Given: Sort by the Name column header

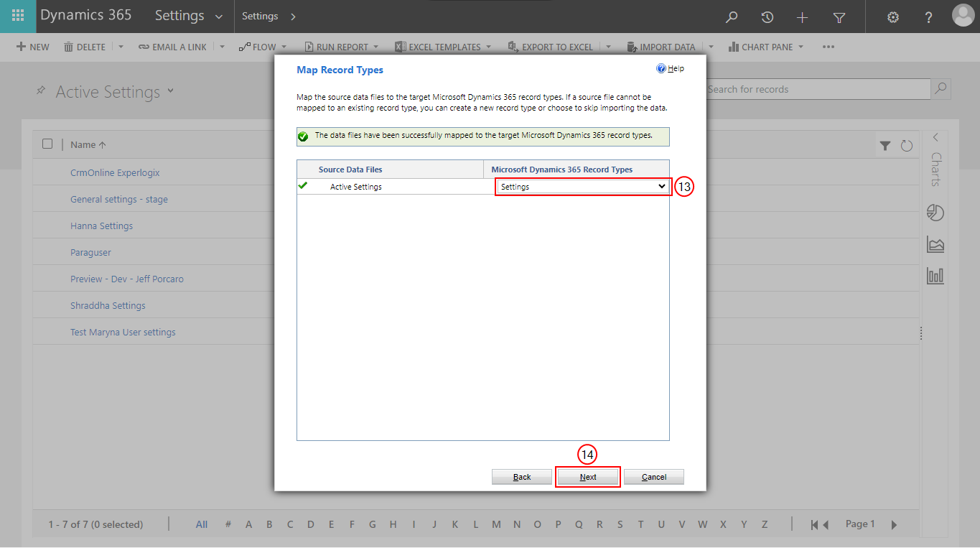Looking at the screenshot, I should [x=88, y=144].
